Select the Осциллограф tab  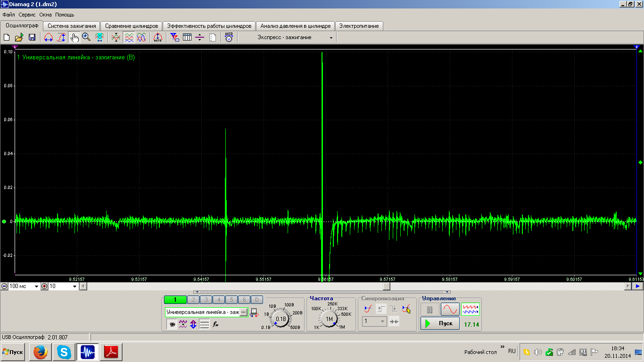tap(22, 25)
